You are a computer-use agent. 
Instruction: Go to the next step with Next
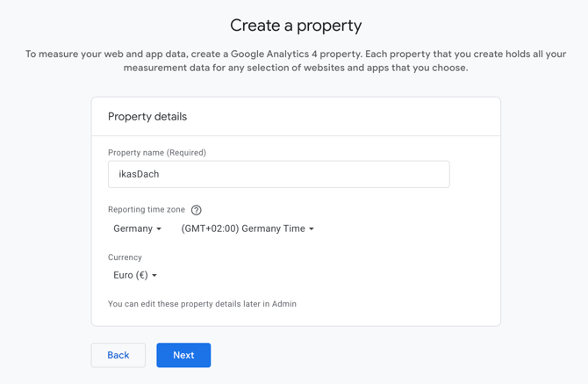click(183, 355)
